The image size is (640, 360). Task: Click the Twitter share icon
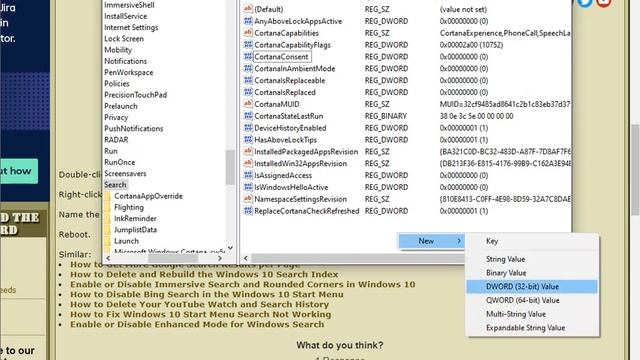coord(584,2)
